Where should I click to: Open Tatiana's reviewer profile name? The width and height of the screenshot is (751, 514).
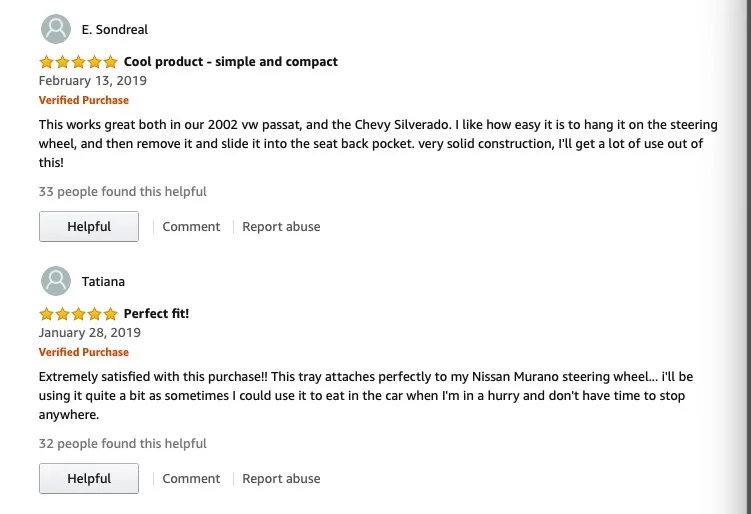click(103, 282)
